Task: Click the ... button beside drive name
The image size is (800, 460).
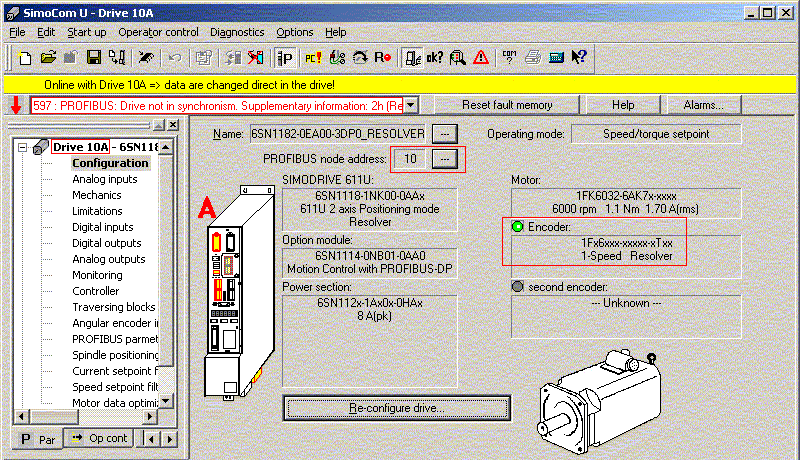Action: tap(445, 134)
